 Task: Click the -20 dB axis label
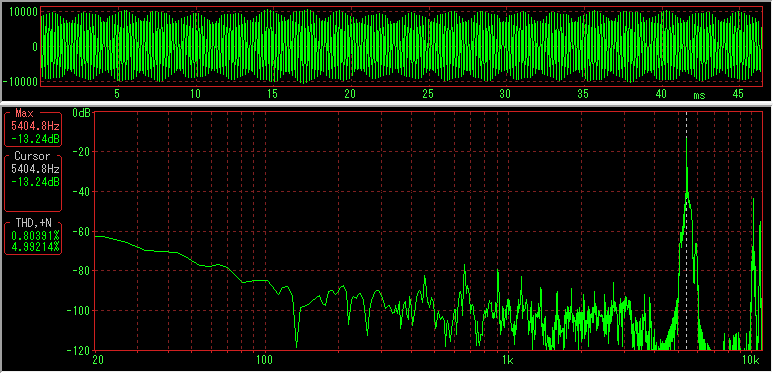(x=82, y=152)
